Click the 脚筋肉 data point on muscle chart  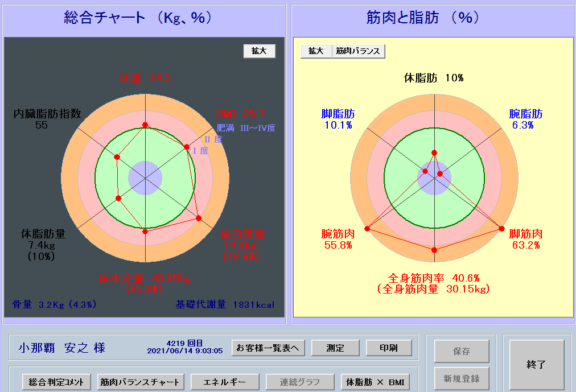point(502,229)
